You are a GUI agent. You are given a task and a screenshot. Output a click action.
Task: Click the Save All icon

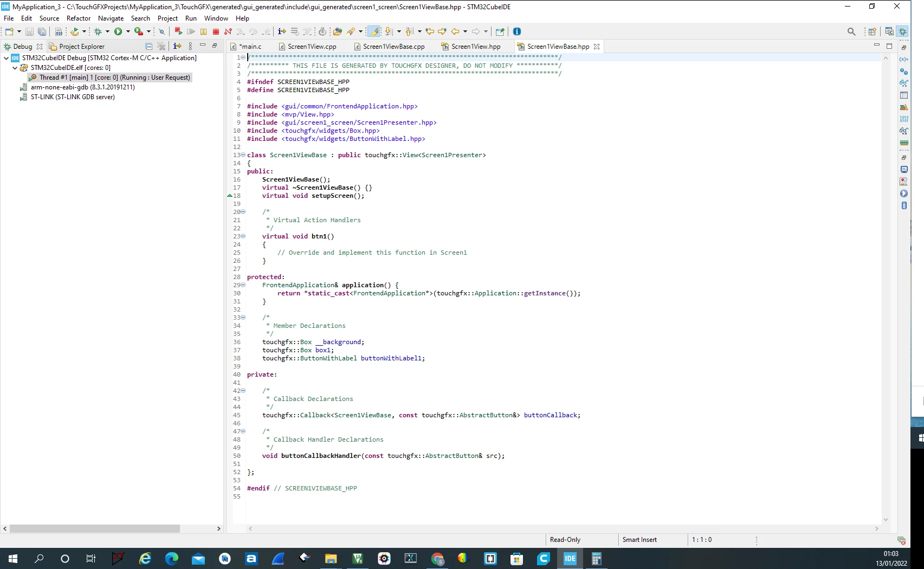point(42,31)
